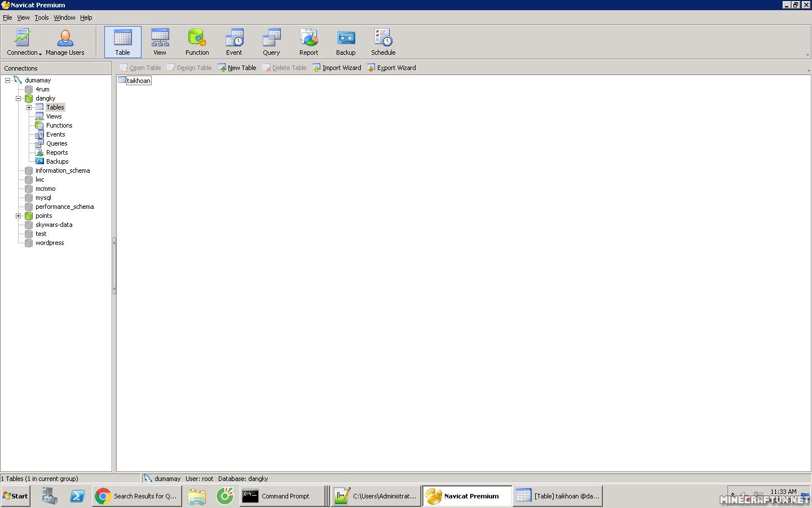Launch the Import Wizard

tap(337, 68)
